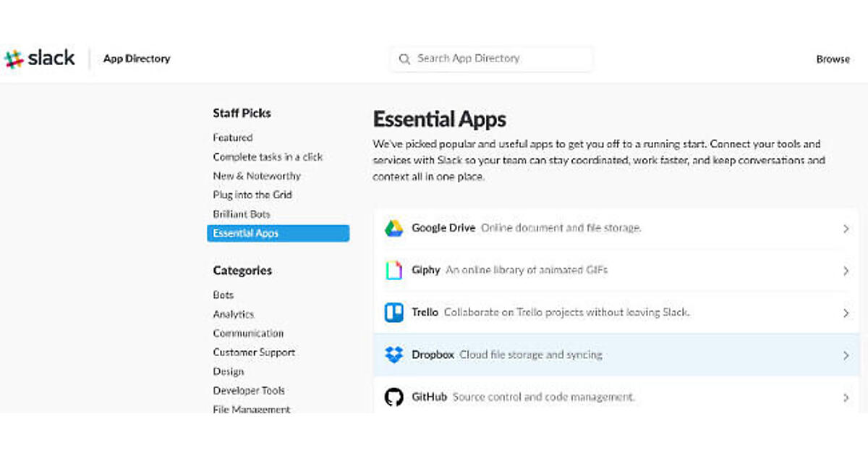Click the Trello app icon
Image resolution: width=868 pixels, height=456 pixels.
(x=393, y=313)
